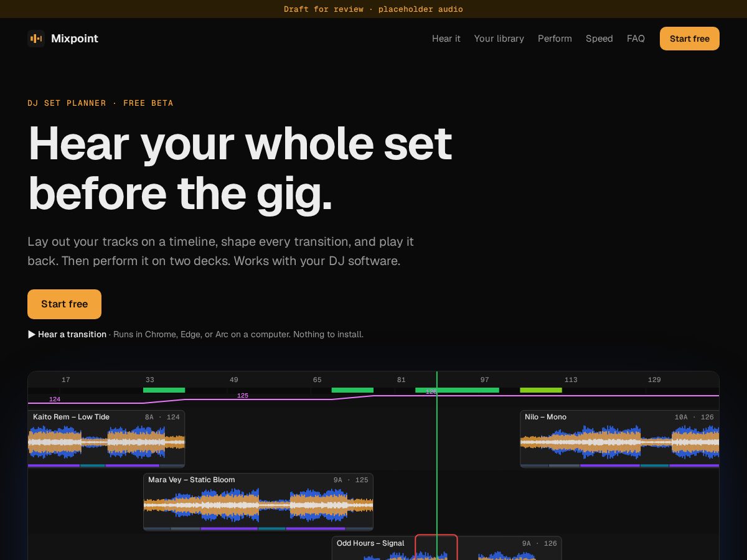Click bar 65 on the timeline ruler
747x560 pixels.
click(317, 380)
